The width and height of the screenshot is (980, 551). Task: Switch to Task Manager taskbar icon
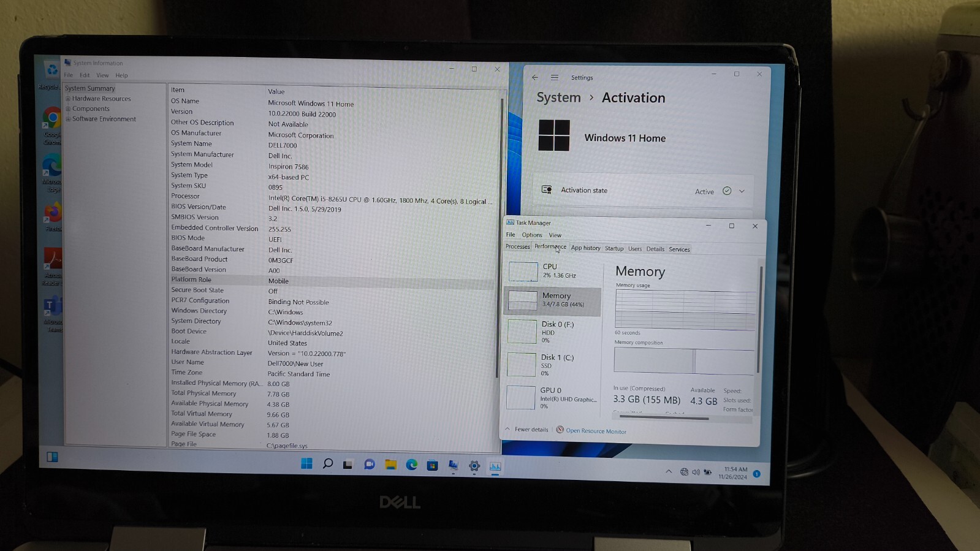tap(495, 466)
